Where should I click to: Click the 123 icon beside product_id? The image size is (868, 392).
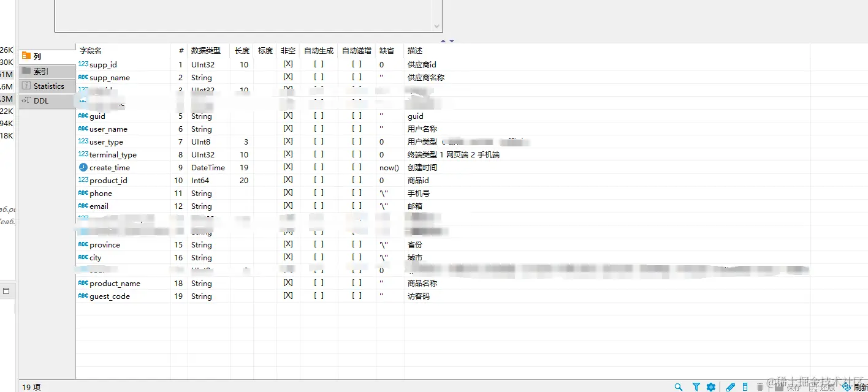pyautogui.click(x=83, y=180)
